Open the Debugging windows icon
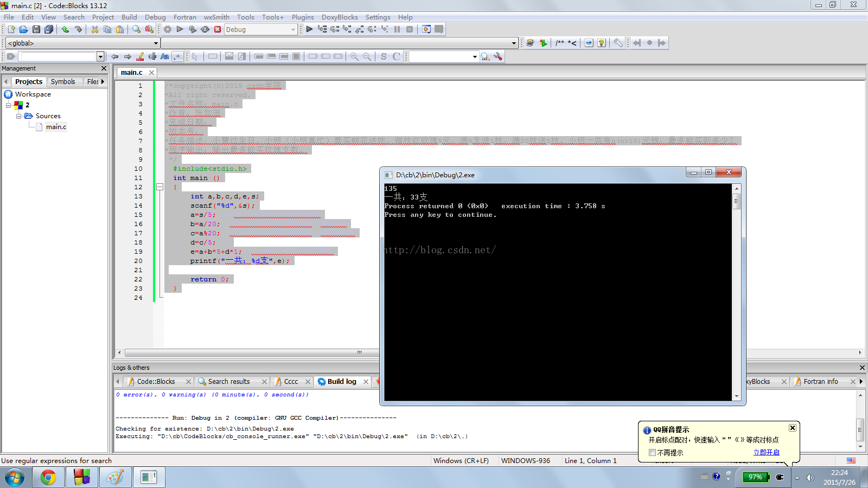Viewport: 868px width, 488px height. coord(426,29)
